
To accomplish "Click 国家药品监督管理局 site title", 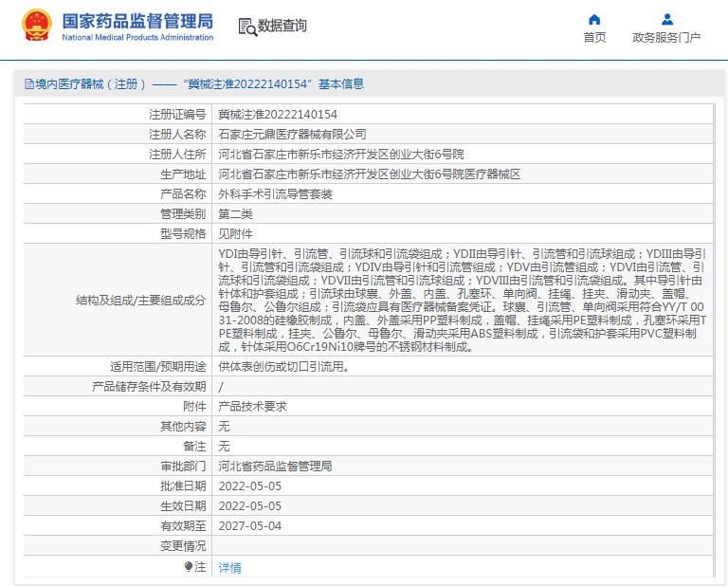I will click(137, 21).
